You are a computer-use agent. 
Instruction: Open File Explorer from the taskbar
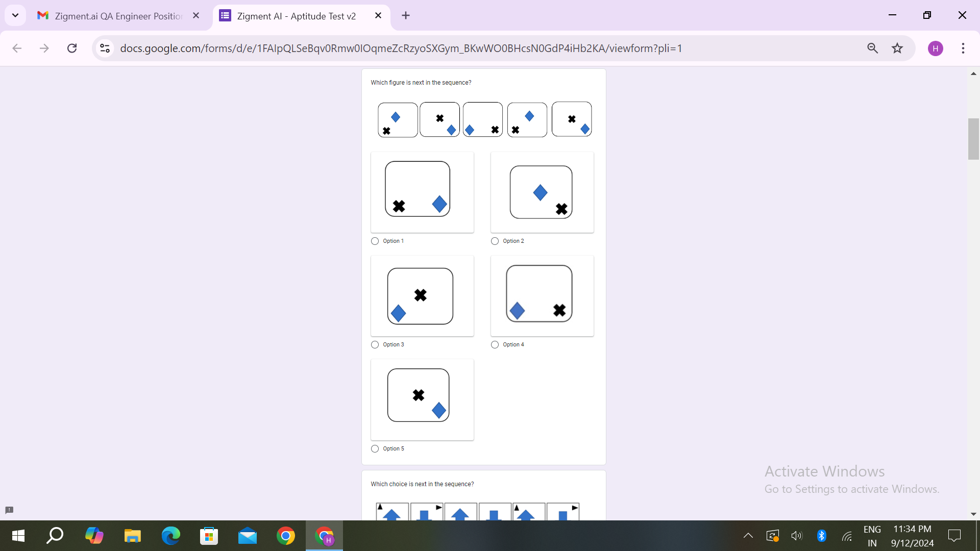(133, 536)
